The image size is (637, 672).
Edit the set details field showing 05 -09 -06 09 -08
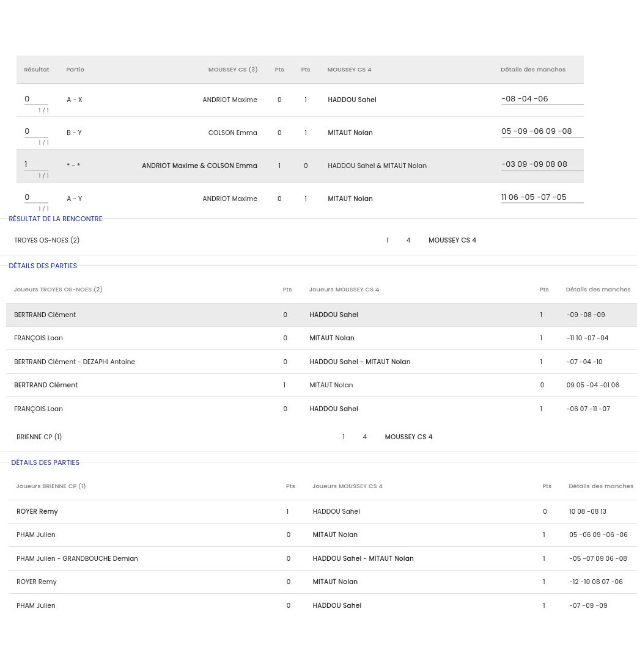[x=542, y=131]
